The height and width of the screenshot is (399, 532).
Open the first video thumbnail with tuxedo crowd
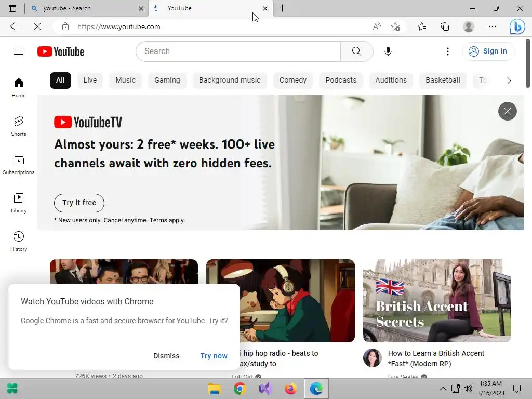click(x=124, y=271)
